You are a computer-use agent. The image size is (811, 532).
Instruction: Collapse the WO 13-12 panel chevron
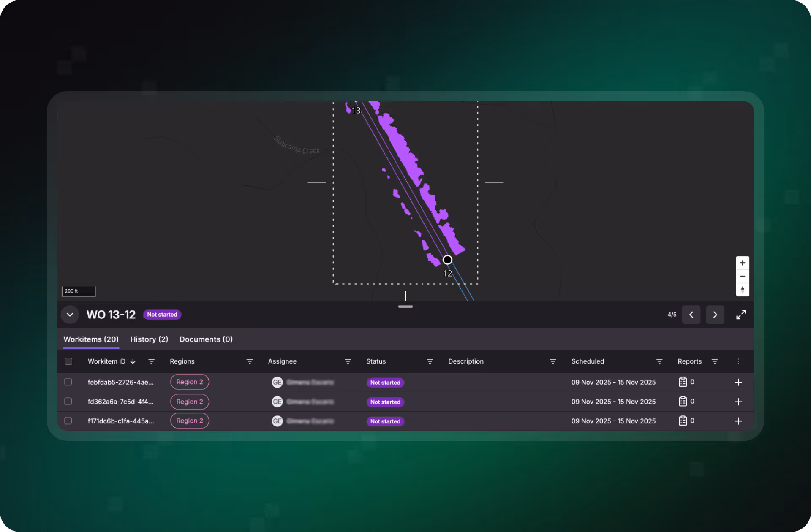[x=70, y=315]
